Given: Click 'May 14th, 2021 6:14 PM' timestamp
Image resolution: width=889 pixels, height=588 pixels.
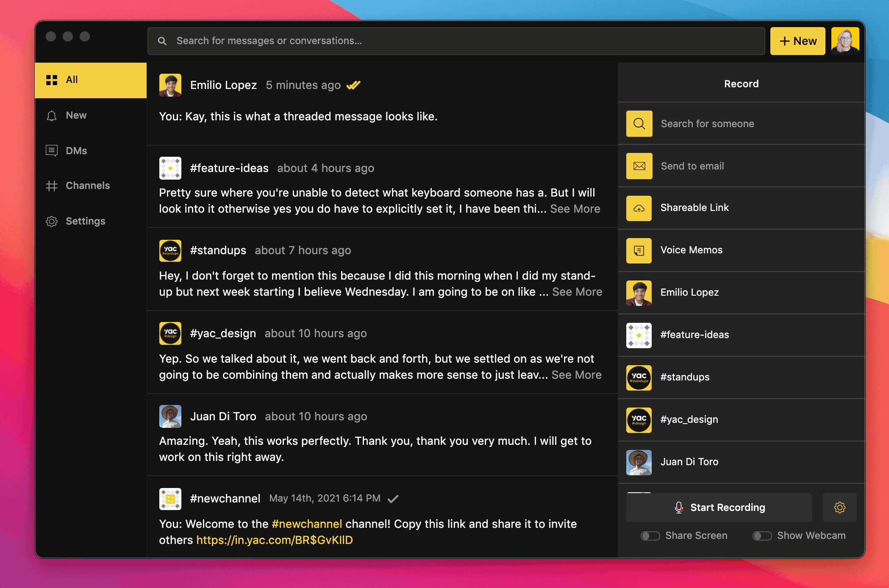Looking at the screenshot, I should [x=325, y=499].
